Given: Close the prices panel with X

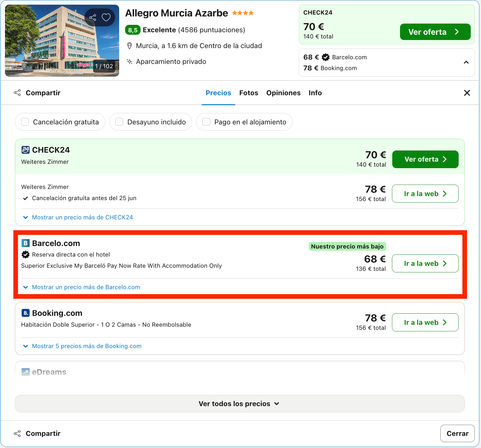Looking at the screenshot, I should (467, 93).
